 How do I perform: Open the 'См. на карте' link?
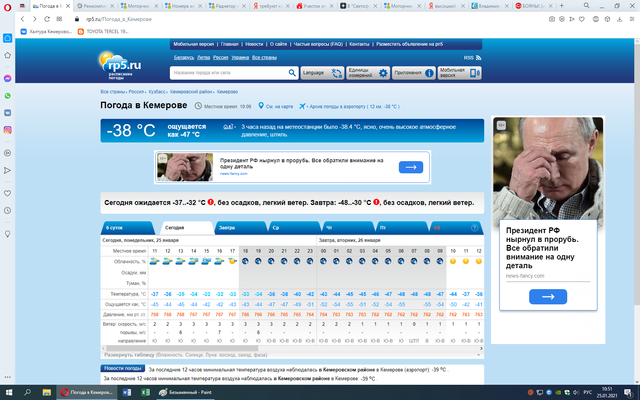tap(280, 106)
